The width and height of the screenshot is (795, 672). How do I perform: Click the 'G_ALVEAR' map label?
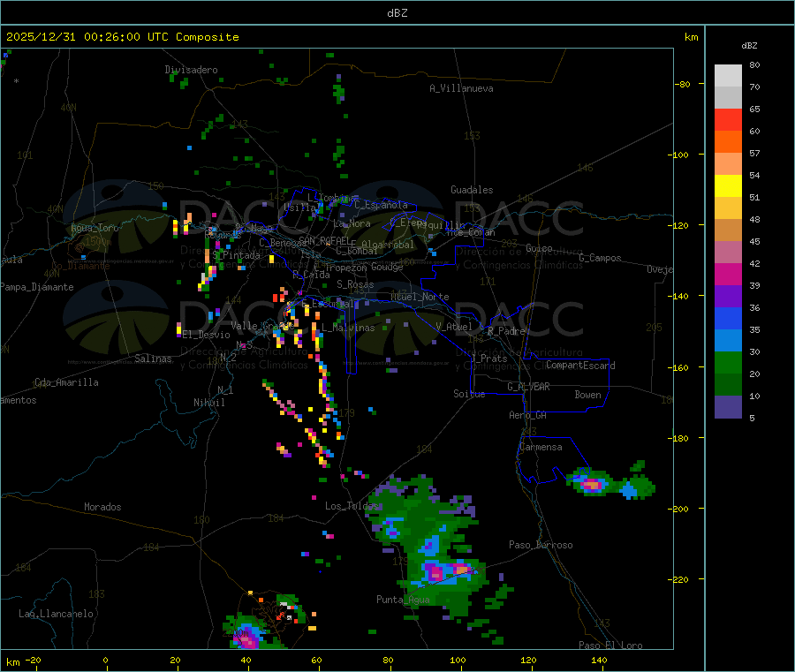coord(529,387)
